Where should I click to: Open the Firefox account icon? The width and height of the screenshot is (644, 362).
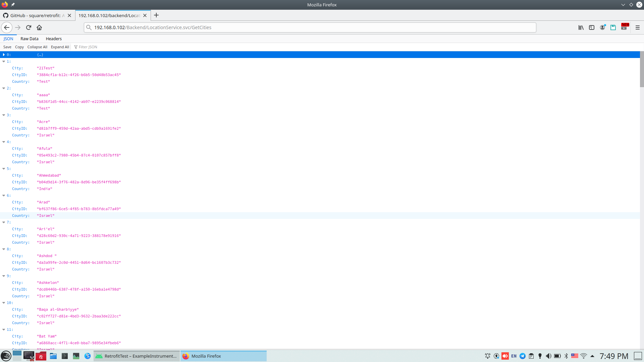click(x=602, y=27)
